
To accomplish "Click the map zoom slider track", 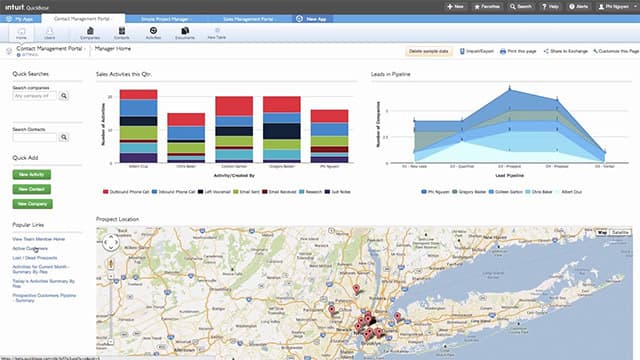I will coord(111,310).
